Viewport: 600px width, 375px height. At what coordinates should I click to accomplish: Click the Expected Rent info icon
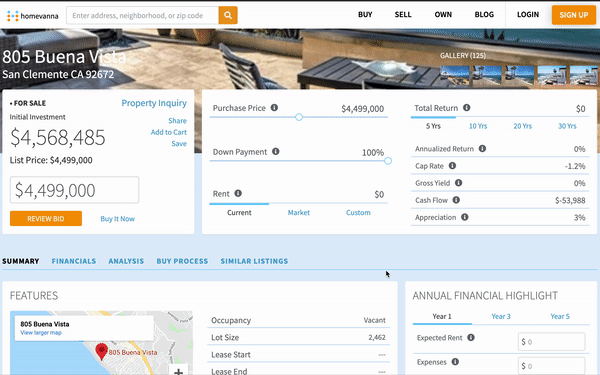(471, 338)
